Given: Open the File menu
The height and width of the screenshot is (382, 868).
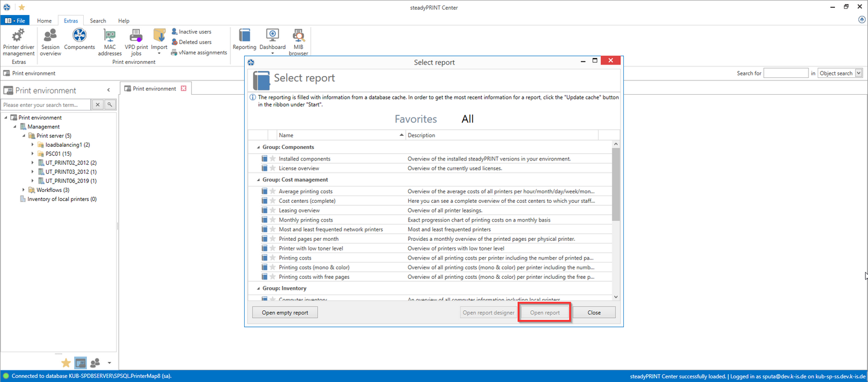Looking at the screenshot, I should (16, 21).
